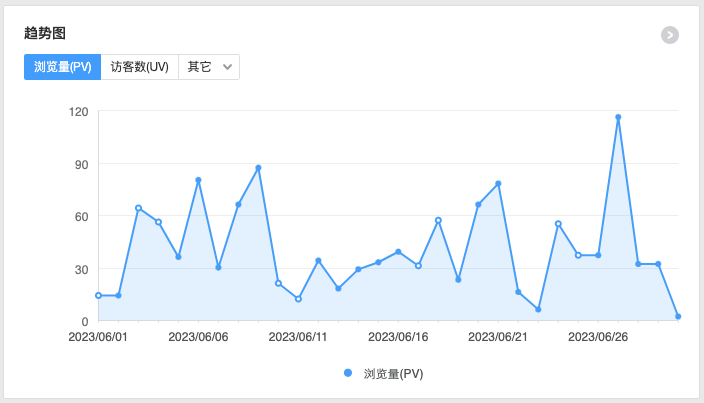Toggle the 浏览量(PV) legend label text
This screenshot has width=704, height=403.
tap(393, 374)
